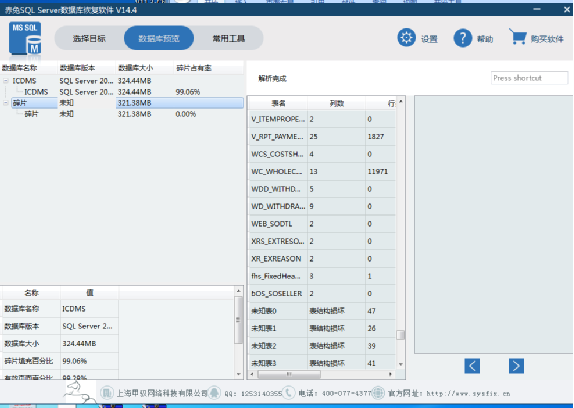
Task: Click 购买软件 label text
Action: 547,39
